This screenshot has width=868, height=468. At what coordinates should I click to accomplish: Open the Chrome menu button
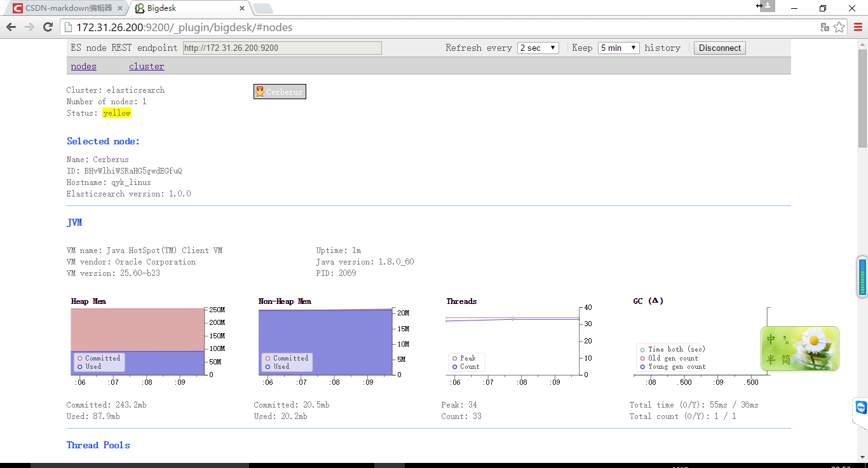coord(858,27)
